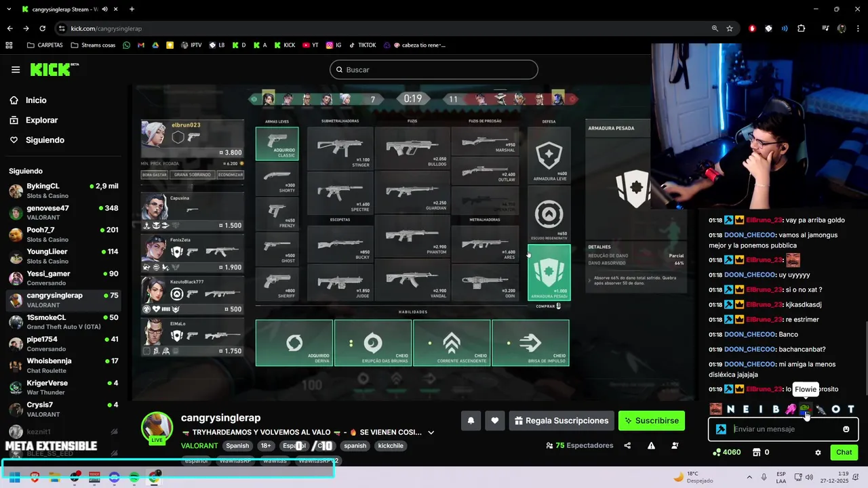Open 1SsmokeCL channel in followed list
The width and height of the screenshot is (868, 488).
(64, 322)
